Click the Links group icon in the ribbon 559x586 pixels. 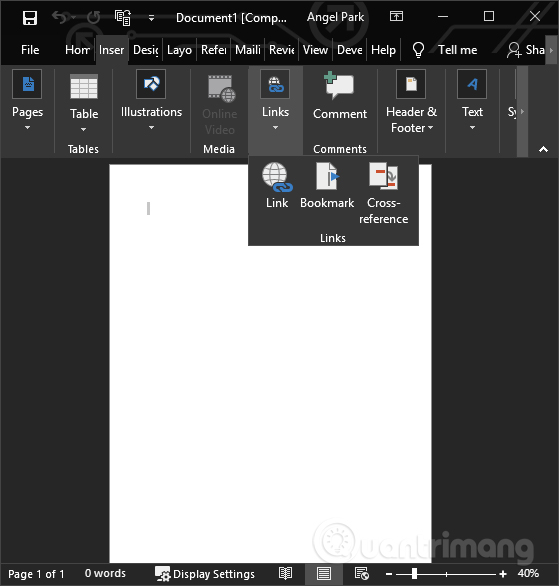point(275,84)
